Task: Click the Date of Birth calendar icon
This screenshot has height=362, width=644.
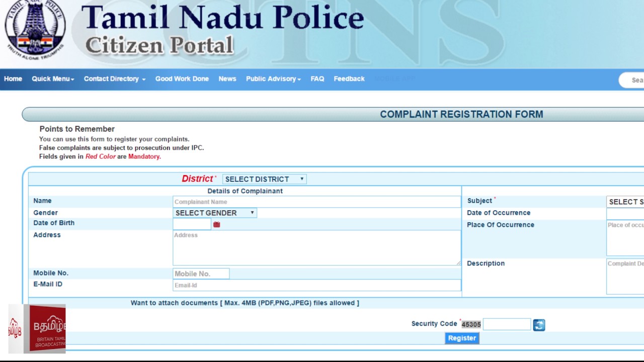Action: pos(216,225)
